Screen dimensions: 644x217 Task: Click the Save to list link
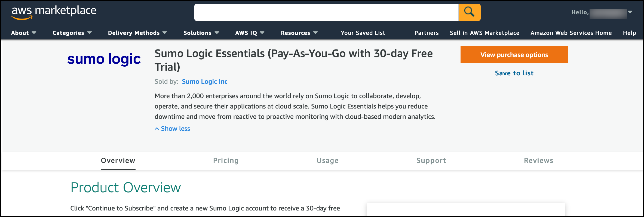pos(514,73)
